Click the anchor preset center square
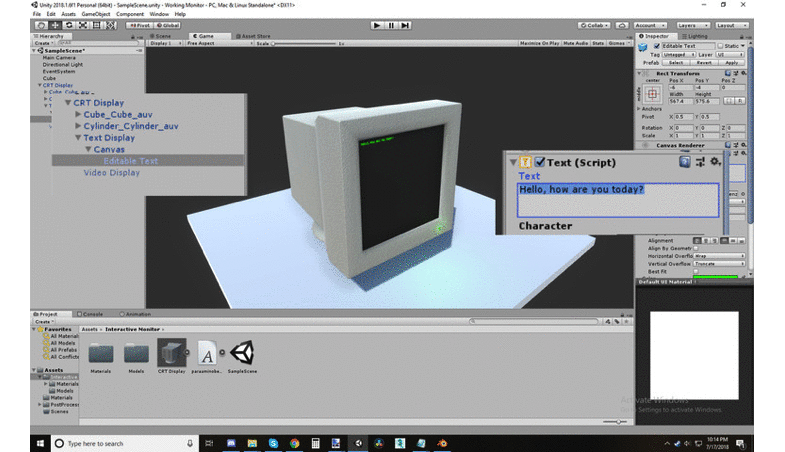This screenshot has height=452, width=785. (652, 94)
